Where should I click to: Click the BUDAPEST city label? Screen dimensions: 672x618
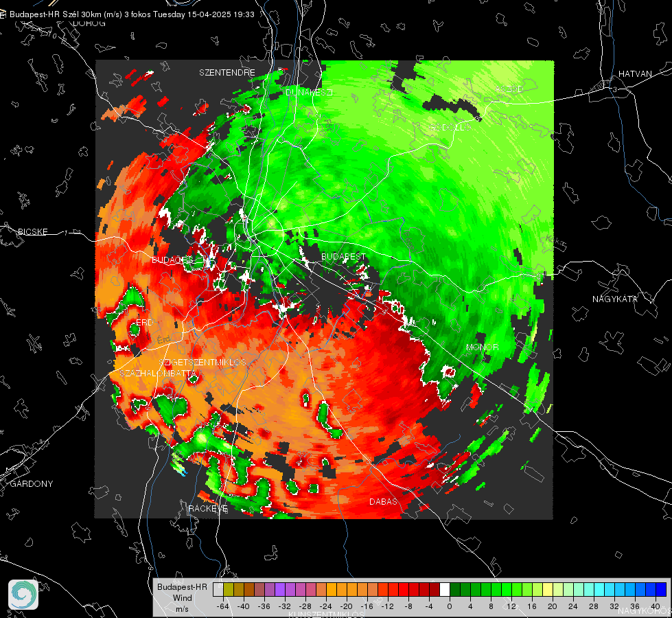(x=343, y=256)
